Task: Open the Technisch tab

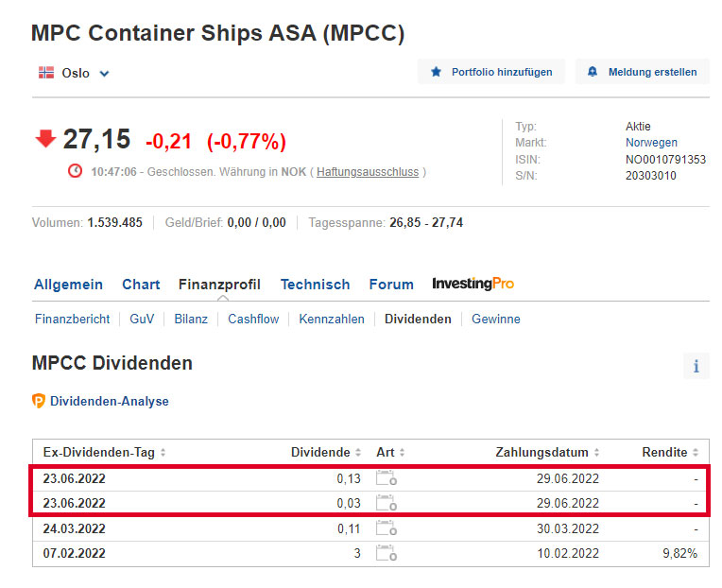Action: tap(315, 284)
